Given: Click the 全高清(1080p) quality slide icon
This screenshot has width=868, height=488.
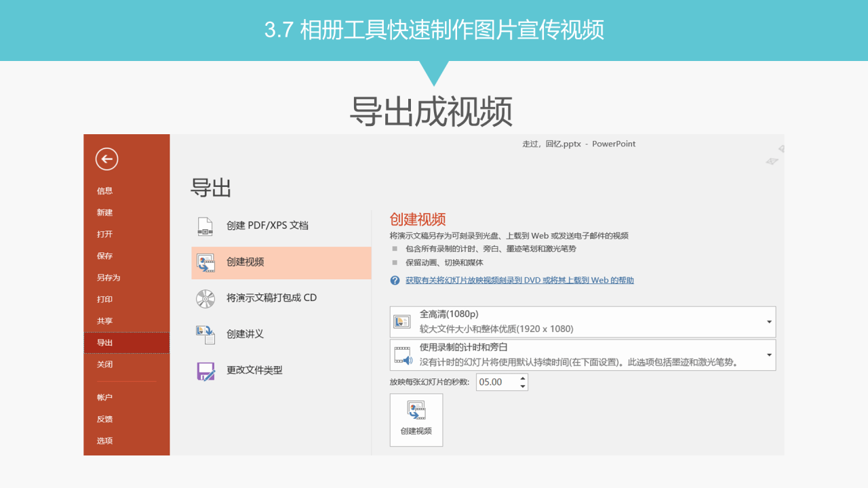Looking at the screenshot, I should point(402,322).
